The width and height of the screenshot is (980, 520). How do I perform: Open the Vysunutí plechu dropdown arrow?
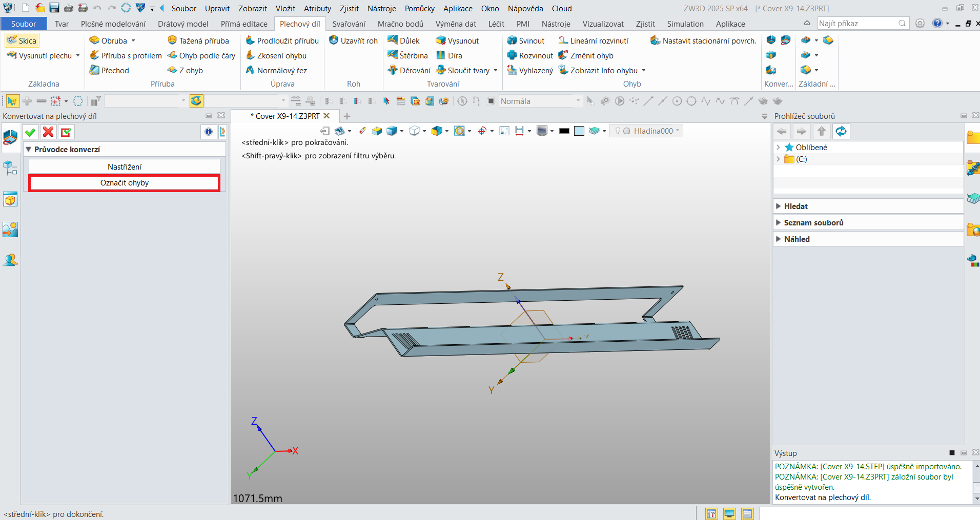[x=78, y=55]
